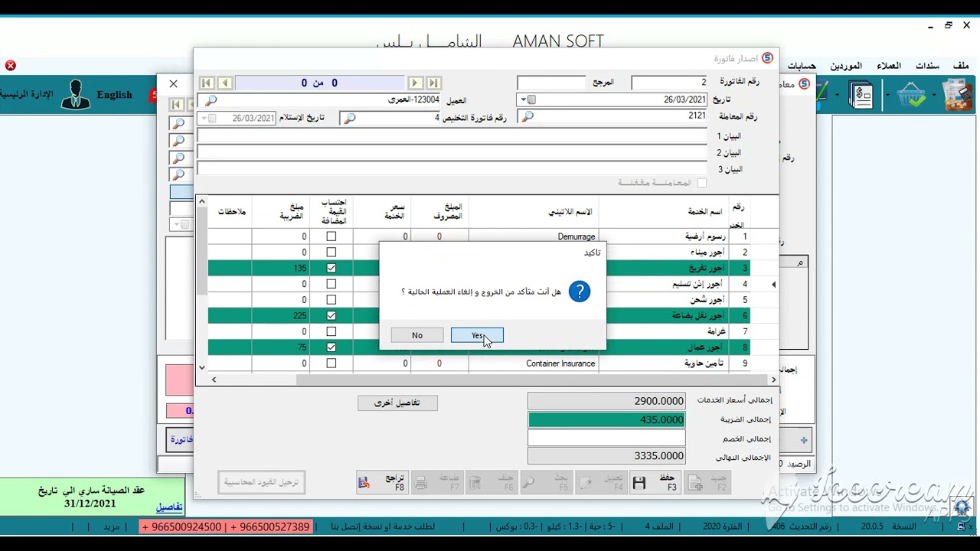The width and height of the screenshot is (980, 551).
Task: Go to previous invoice record
Action: (x=224, y=83)
